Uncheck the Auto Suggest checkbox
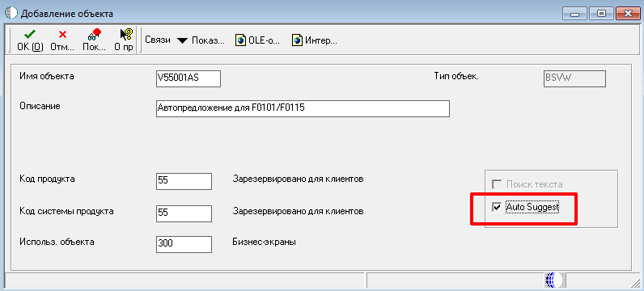 [x=497, y=207]
